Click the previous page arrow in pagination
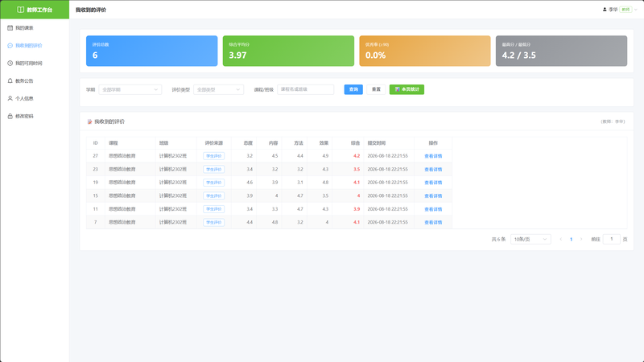Image resolution: width=644 pixels, height=362 pixels. tap(560, 239)
